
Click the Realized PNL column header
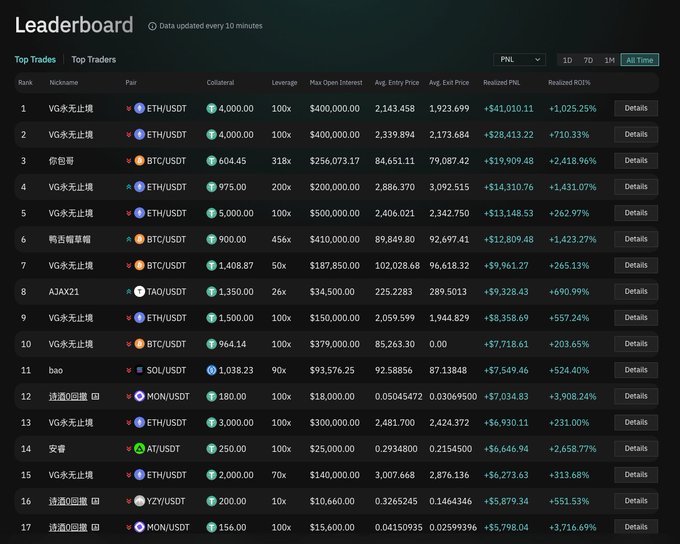pyautogui.click(x=501, y=82)
